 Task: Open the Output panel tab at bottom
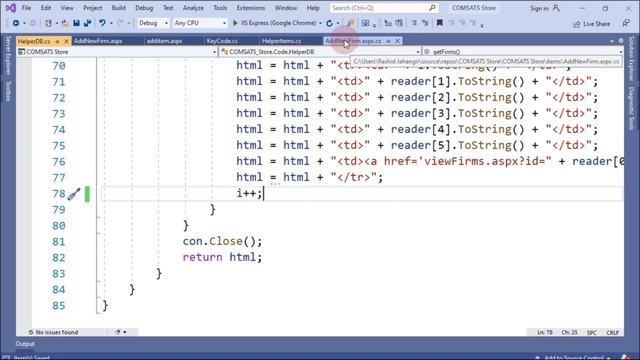tap(25, 344)
